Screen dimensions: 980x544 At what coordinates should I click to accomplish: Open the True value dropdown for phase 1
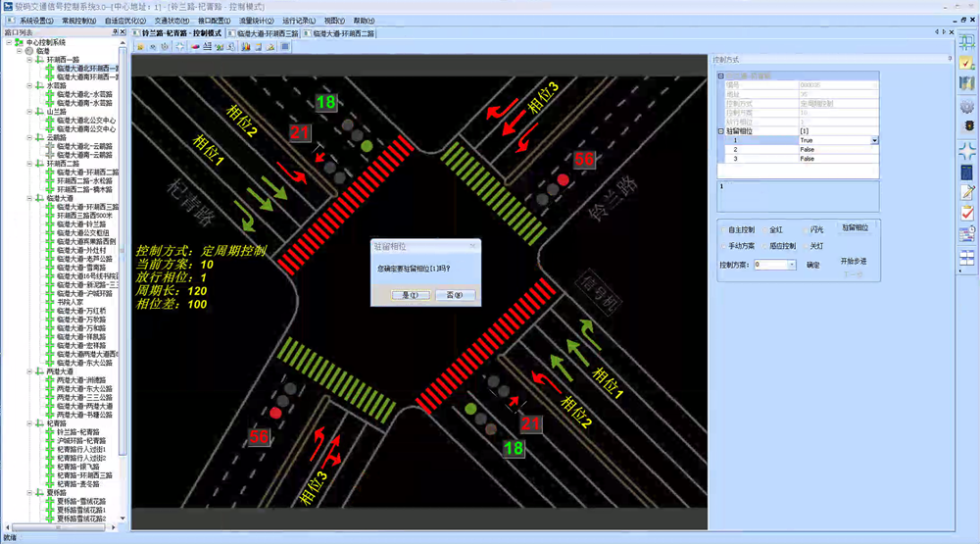874,141
